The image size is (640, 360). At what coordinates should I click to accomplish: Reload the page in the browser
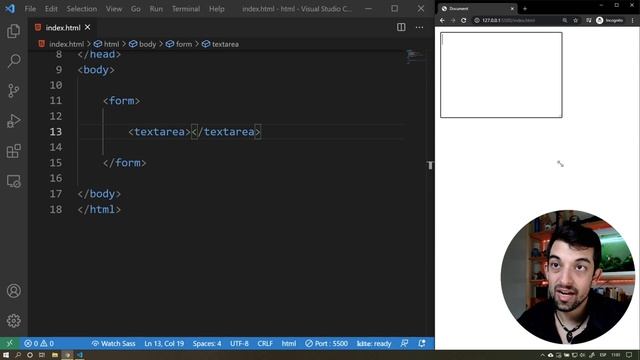(464, 20)
